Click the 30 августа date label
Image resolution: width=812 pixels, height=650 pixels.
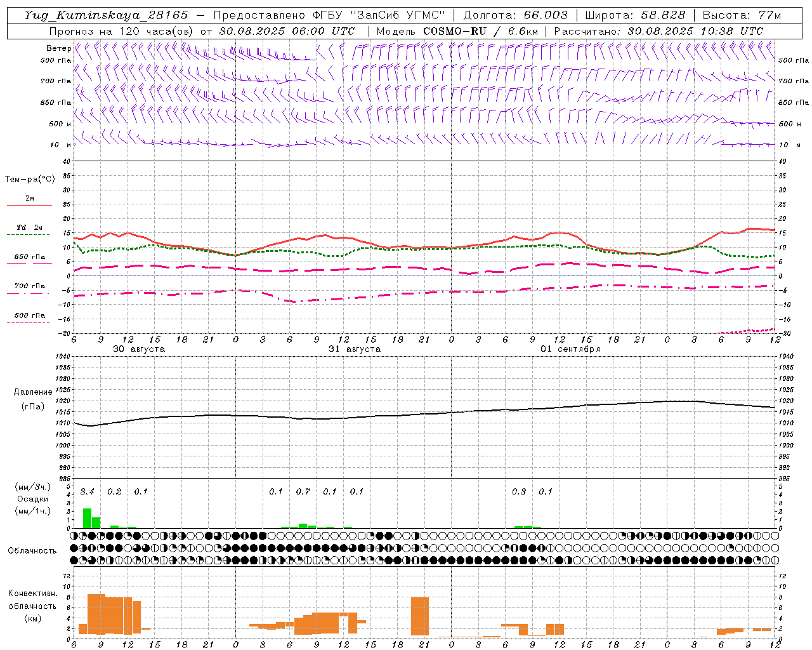[x=139, y=349]
